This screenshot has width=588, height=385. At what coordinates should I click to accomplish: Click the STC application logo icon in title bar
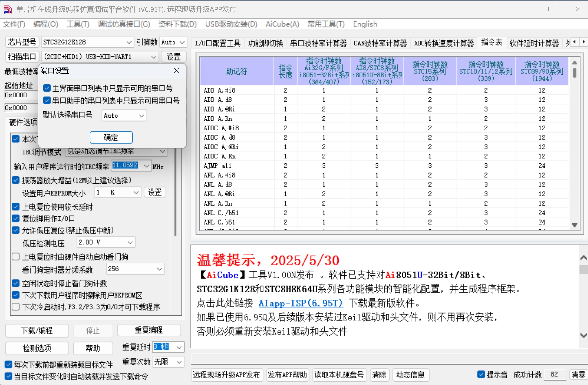click(x=8, y=9)
